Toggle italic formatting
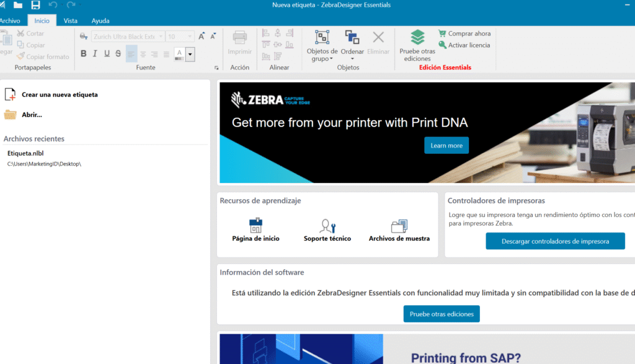Image resolution: width=635 pixels, height=364 pixels. 95,53
